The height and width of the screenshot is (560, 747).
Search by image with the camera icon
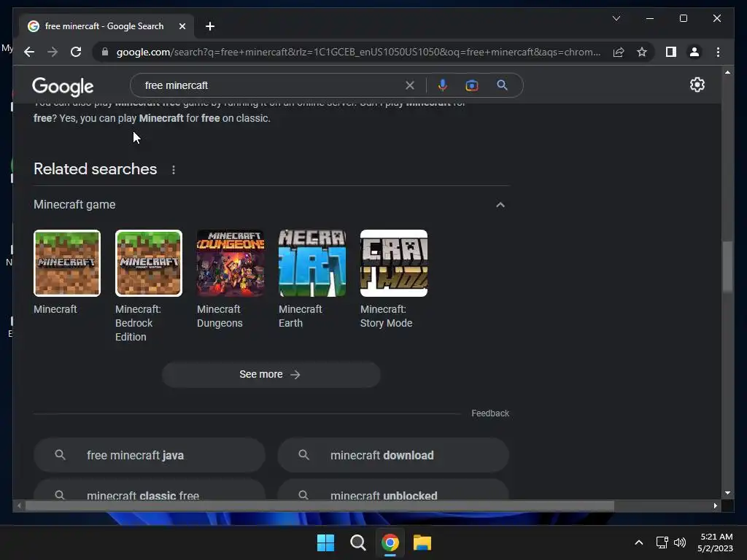[x=472, y=85]
